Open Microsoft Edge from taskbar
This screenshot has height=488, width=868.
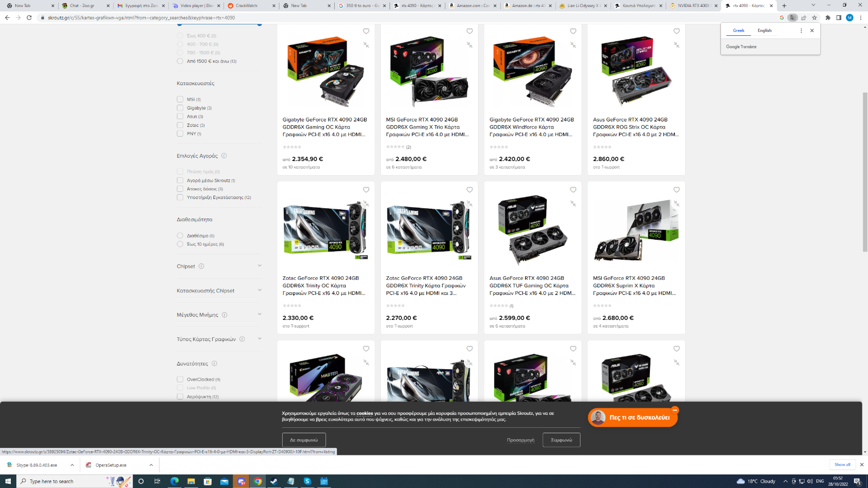click(175, 481)
